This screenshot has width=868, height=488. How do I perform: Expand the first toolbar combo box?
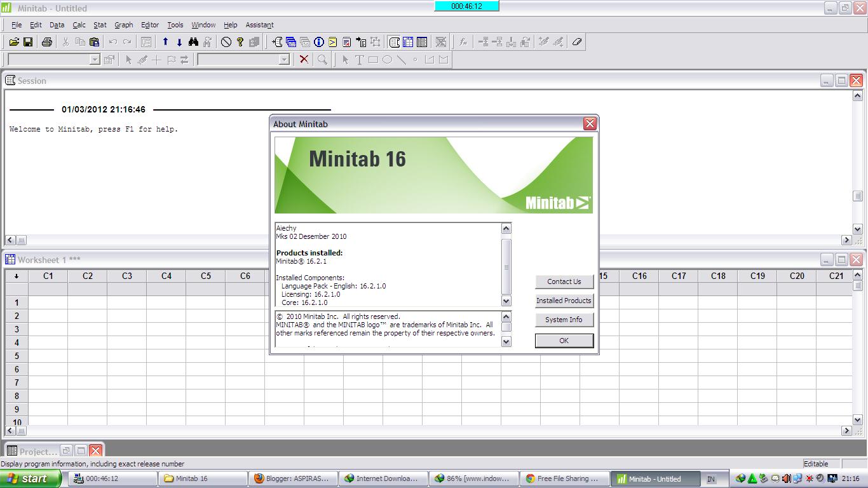pos(95,59)
